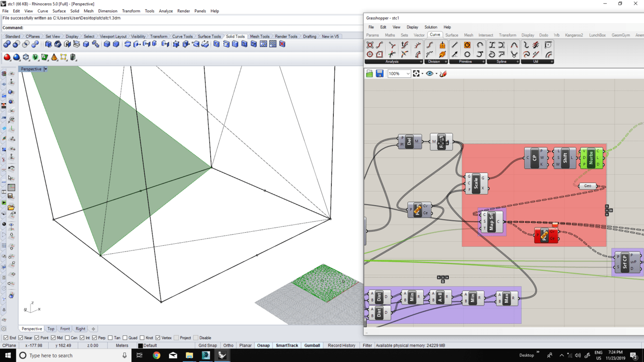644x362 pixels.
Task: Toggle the Vertex osnap checkbox
Action: (158, 338)
